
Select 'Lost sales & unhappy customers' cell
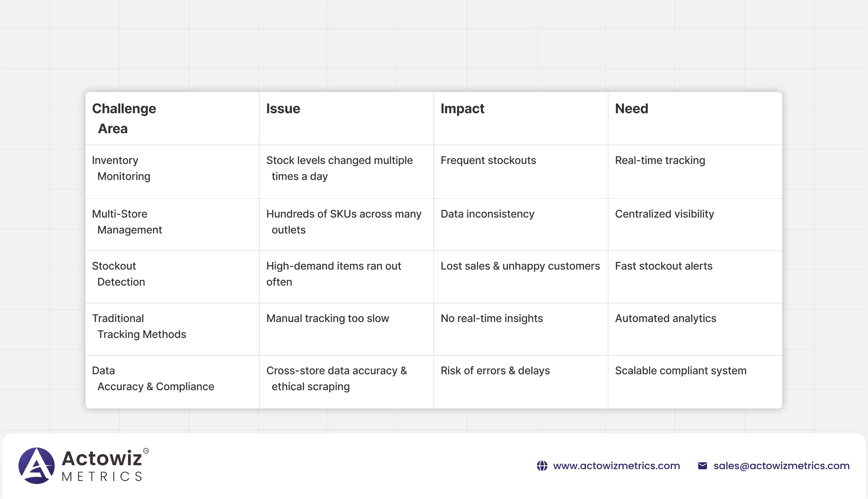click(521, 266)
